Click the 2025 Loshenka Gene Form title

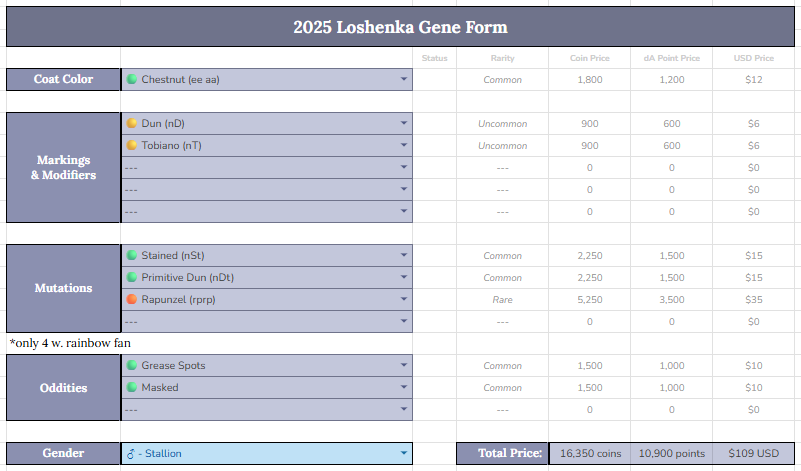pyautogui.click(x=400, y=27)
